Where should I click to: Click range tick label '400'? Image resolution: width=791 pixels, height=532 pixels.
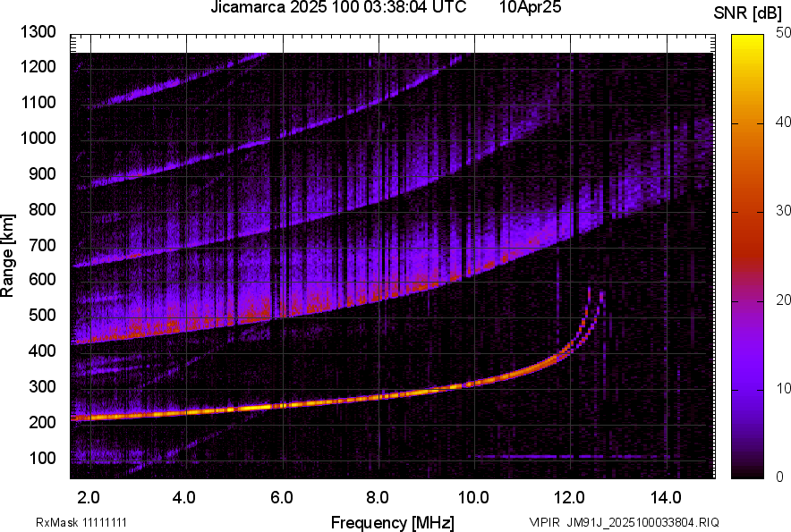[42, 350]
